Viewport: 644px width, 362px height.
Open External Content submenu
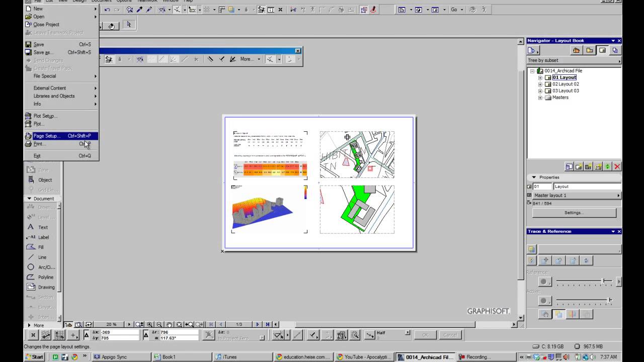tap(61, 88)
